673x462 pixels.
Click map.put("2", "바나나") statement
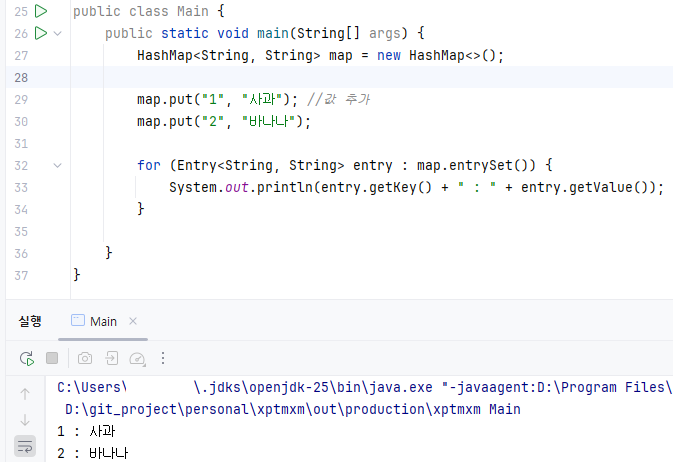[x=224, y=122]
